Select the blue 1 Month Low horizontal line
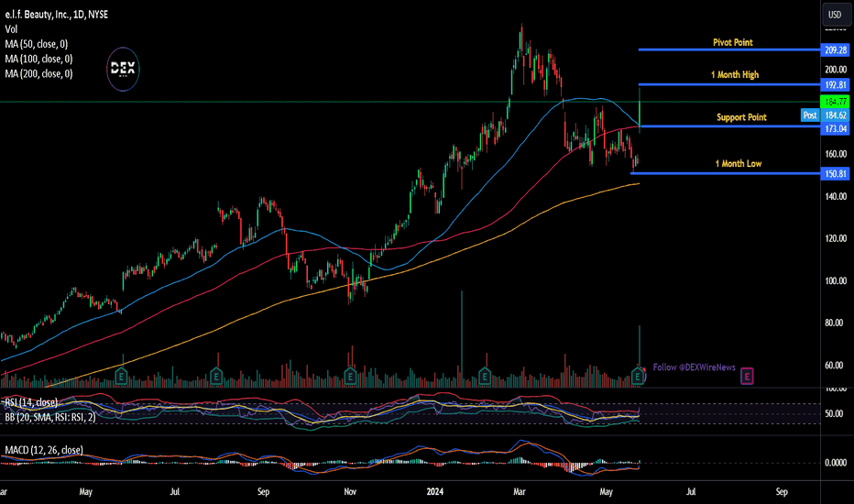This screenshot has height=504, width=854. [x=726, y=173]
